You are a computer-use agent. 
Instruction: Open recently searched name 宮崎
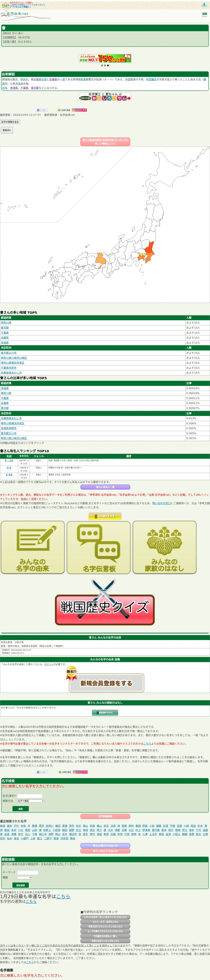[133, 834]
